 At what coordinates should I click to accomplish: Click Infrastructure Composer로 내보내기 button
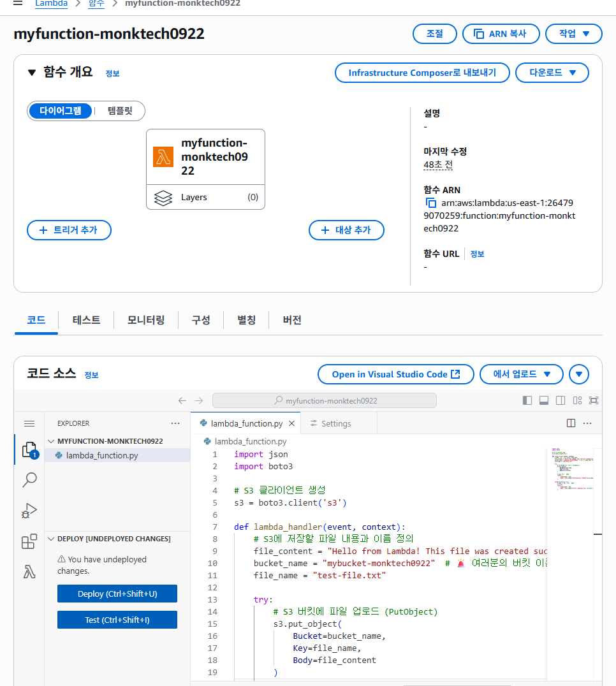pyautogui.click(x=422, y=73)
